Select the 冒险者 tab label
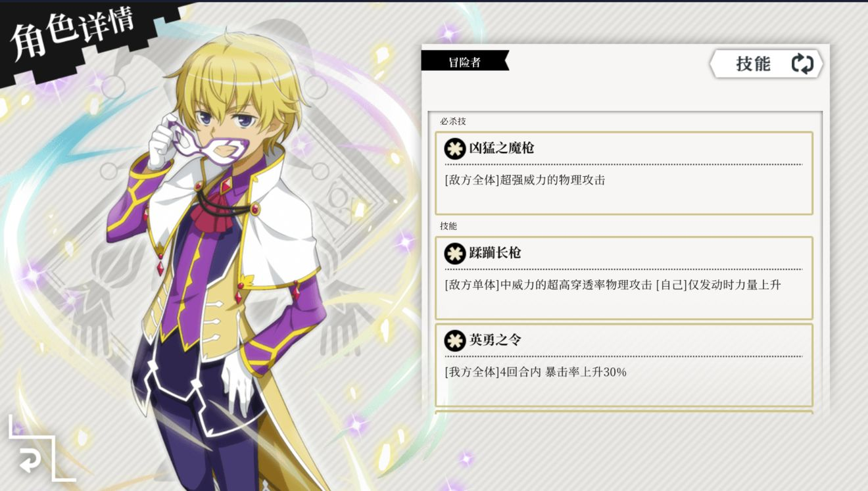This screenshot has width=868, height=491. [x=465, y=62]
